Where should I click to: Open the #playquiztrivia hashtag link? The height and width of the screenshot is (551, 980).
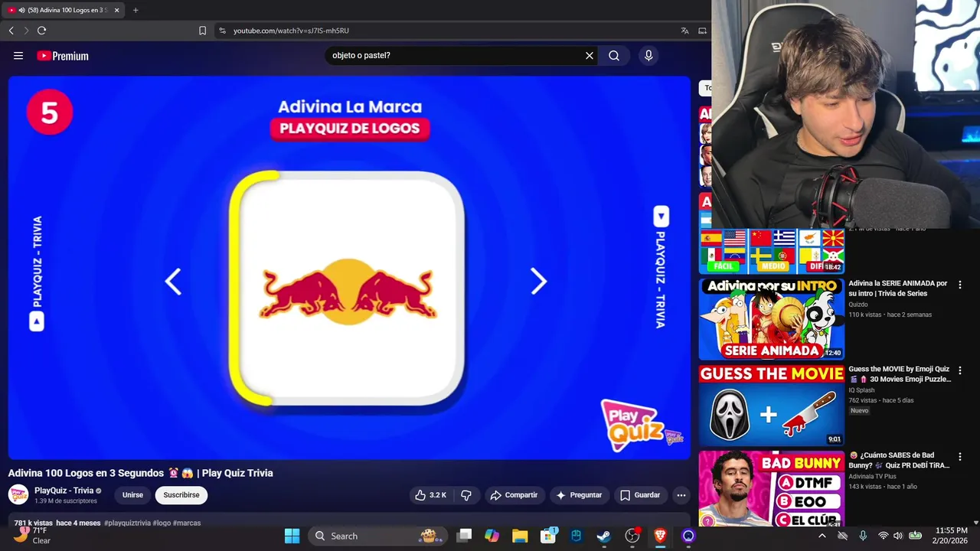[127, 523]
